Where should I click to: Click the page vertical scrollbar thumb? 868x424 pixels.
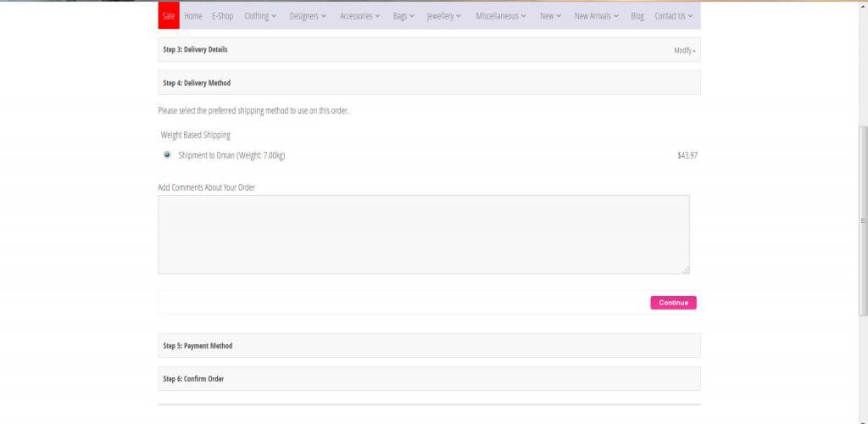coord(863,220)
